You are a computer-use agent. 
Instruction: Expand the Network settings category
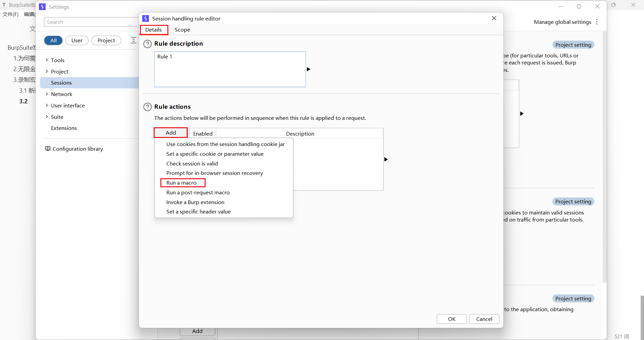point(47,94)
